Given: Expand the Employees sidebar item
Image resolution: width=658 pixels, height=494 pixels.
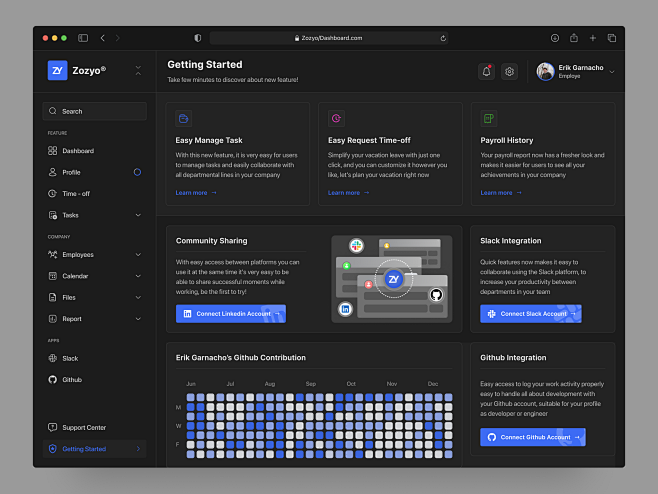Looking at the screenshot, I should click(x=138, y=254).
